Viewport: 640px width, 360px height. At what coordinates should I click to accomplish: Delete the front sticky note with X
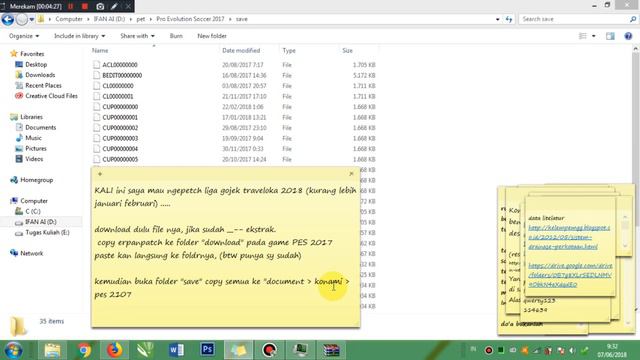tap(351, 174)
